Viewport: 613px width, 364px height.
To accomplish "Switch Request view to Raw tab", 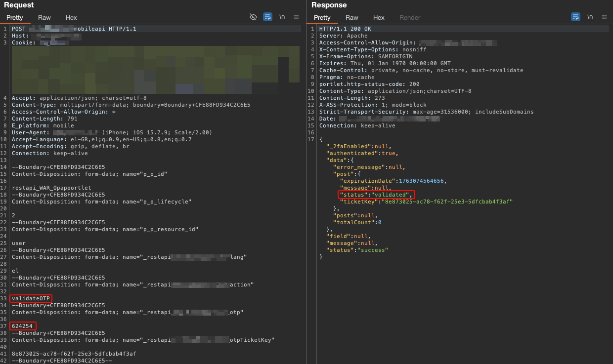I will click(44, 17).
